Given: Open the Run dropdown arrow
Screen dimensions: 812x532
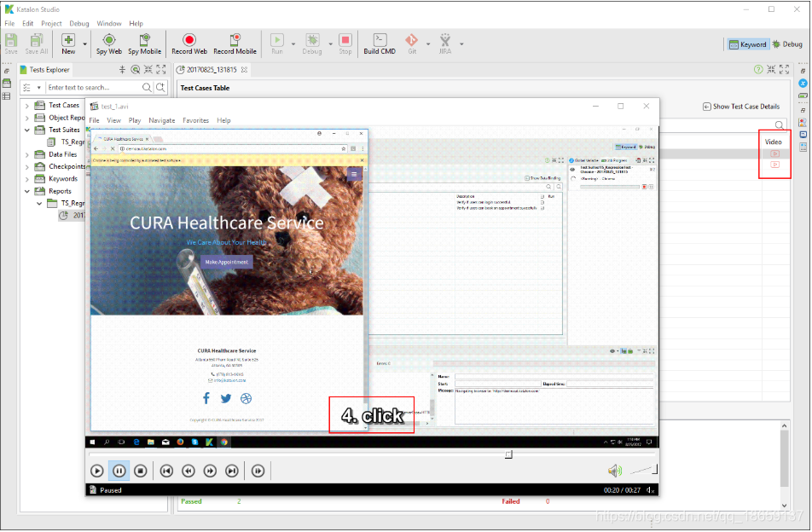Looking at the screenshot, I should pos(293,44).
